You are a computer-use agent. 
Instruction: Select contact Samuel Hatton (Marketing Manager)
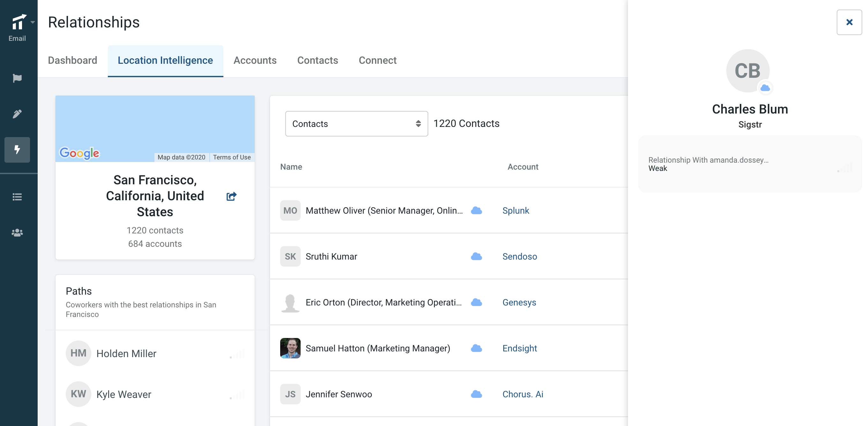378,348
